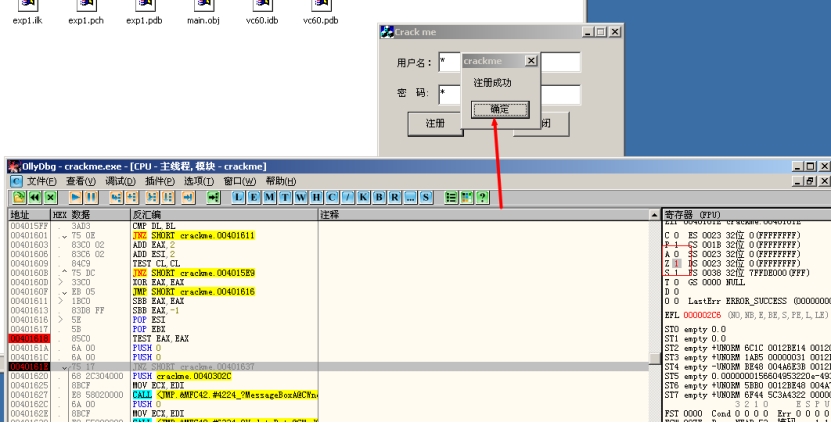Click the Open file icon in OllyDbg toolbar
Screen dimensions: 831x423
pyautogui.click(x=19, y=198)
